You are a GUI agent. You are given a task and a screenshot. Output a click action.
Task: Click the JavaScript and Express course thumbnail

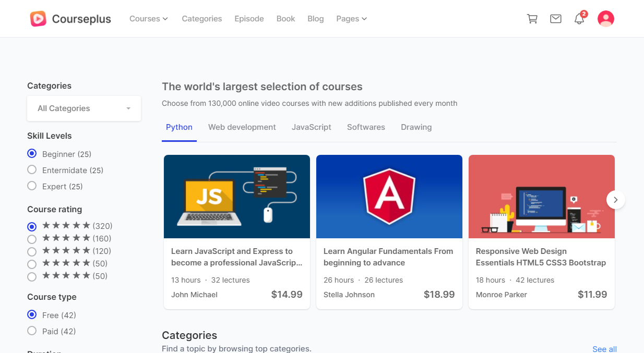click(x=237, y=197)
